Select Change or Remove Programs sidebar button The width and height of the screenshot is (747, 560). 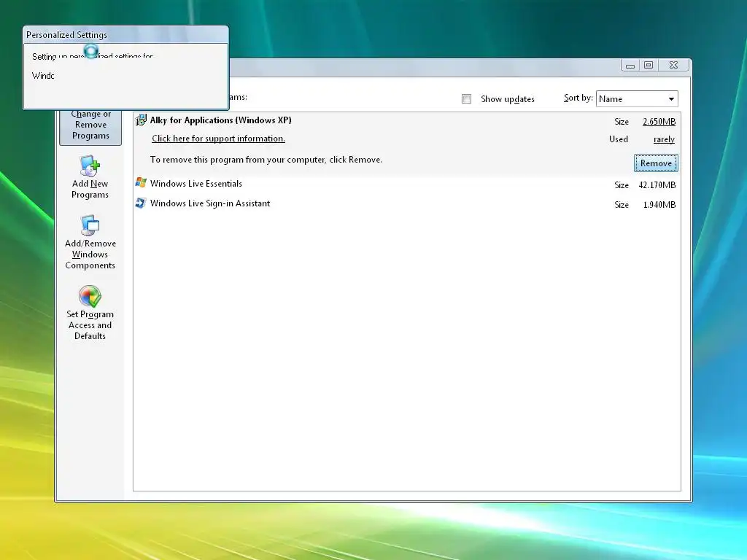point(90,127)
